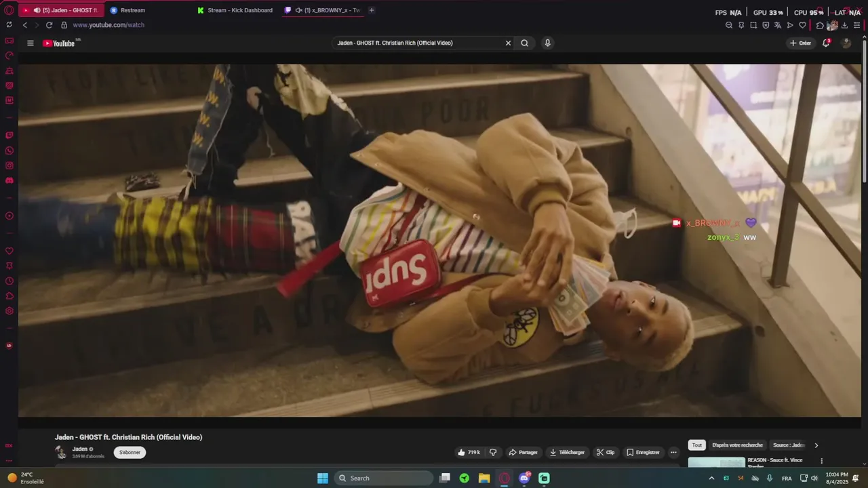Open browser downloads arrow icon
868x488 pixels.
tap(844, 25)
